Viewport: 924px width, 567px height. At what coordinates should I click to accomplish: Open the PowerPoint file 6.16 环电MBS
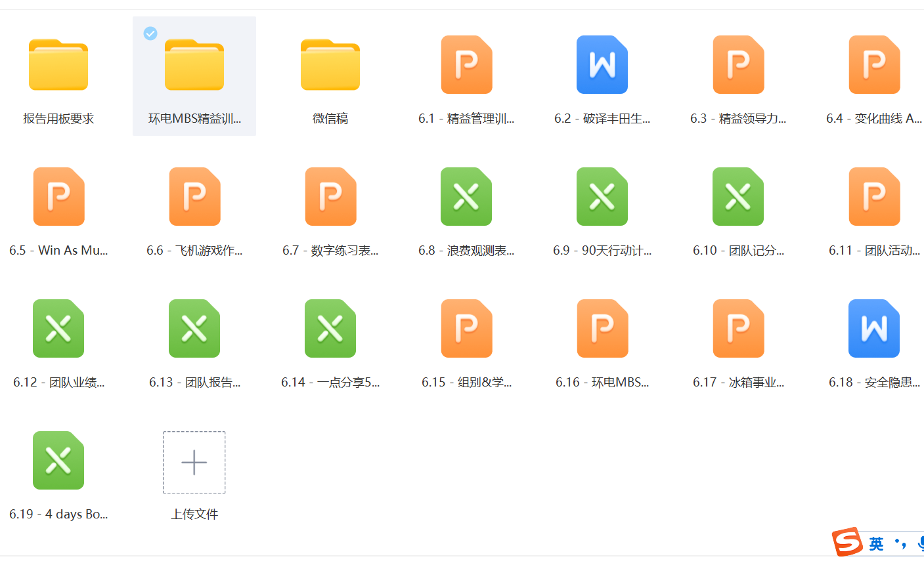click(602, 328)
